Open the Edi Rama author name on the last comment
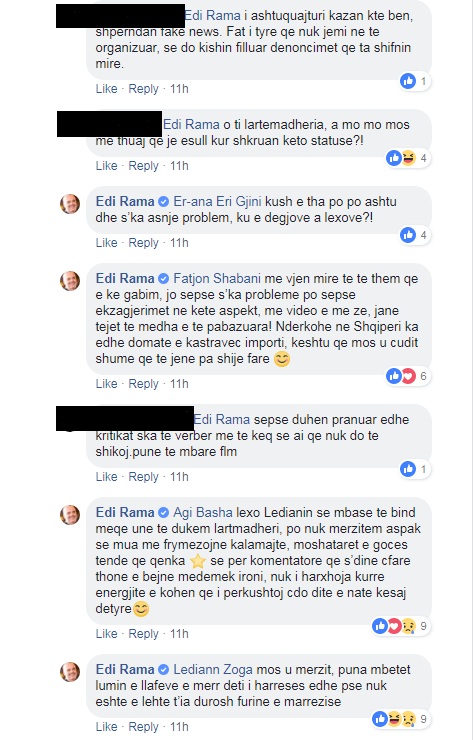Viewport: 473px width, 740px height. 125,670
